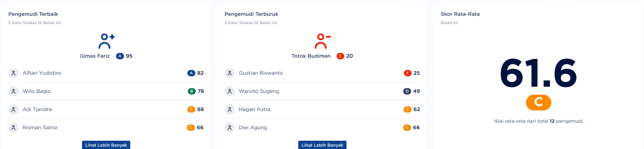Open the Hagan Putra driver row
Image resolution: width=644 pixels, height=149 pixels.
tap(322, 109)
